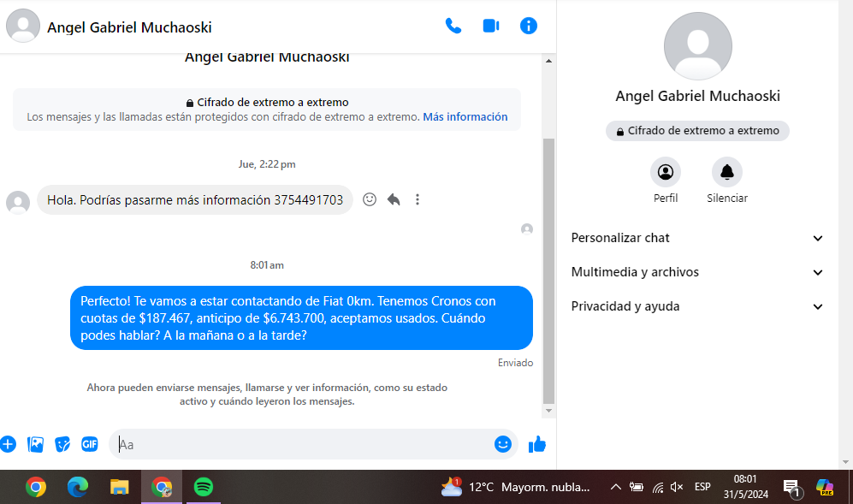This screenshot has height=504, width=853.
Task: Open the Wi-Fi network tray icon
Action: [x=658, y=487]
